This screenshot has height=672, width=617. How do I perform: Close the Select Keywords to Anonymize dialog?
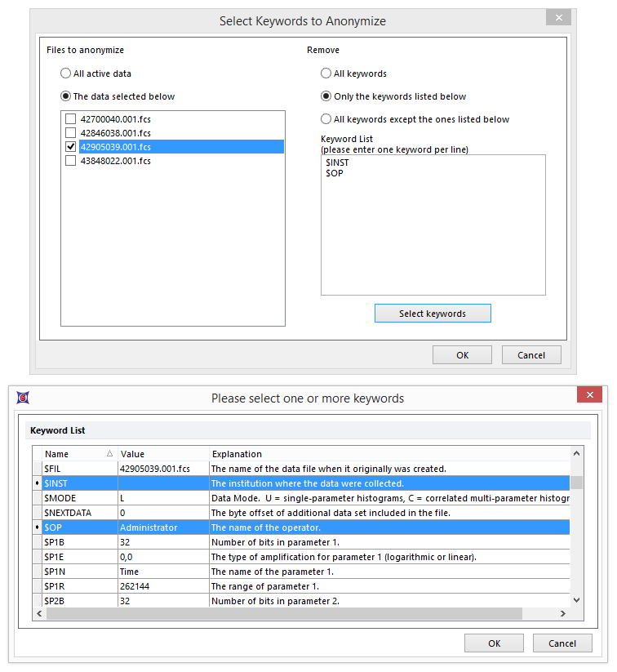[x=558, y=19]
